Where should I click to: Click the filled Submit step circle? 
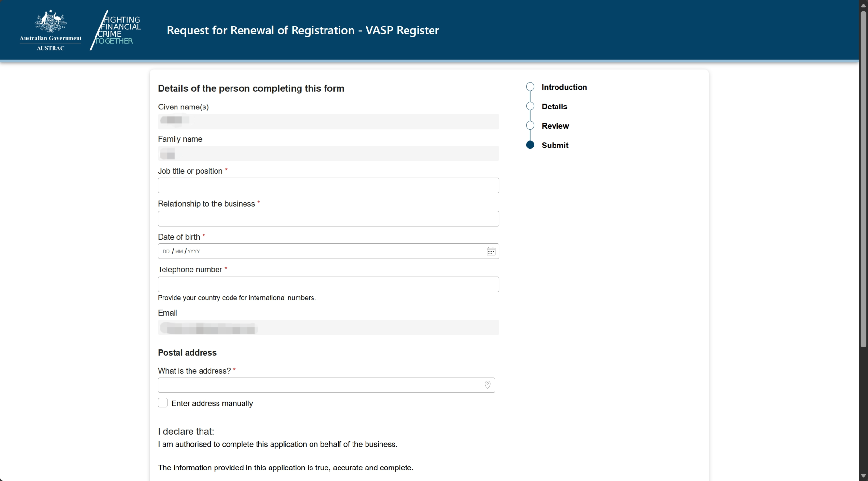pos(530,145)
